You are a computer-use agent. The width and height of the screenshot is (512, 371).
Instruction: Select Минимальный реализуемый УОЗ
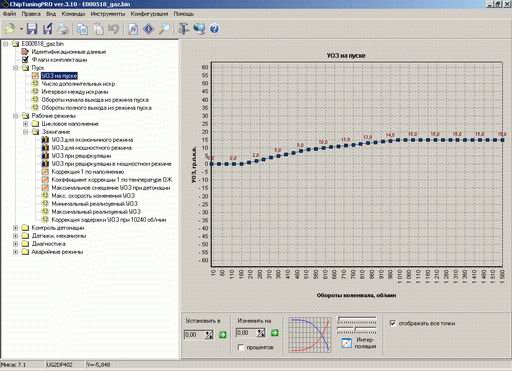click(94, 204)
